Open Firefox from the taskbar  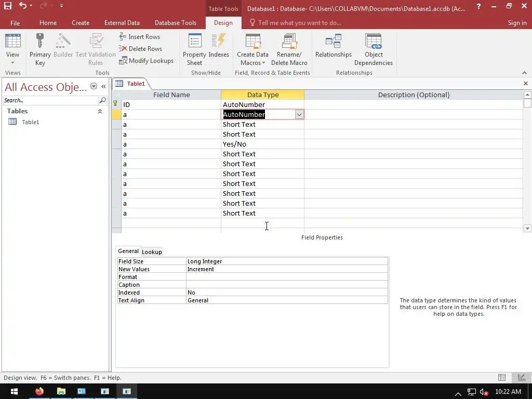[39, 392]
